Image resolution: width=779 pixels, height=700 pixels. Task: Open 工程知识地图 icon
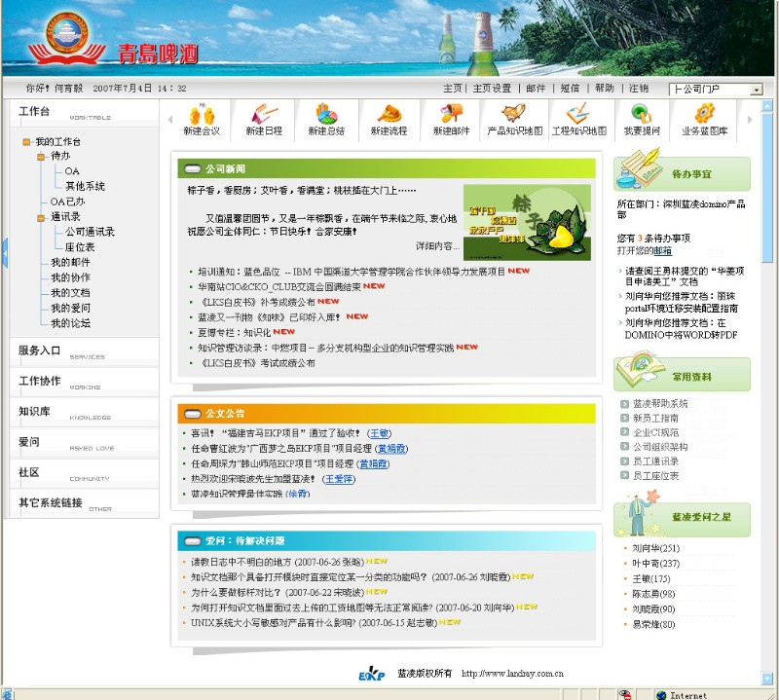[579, 114]
